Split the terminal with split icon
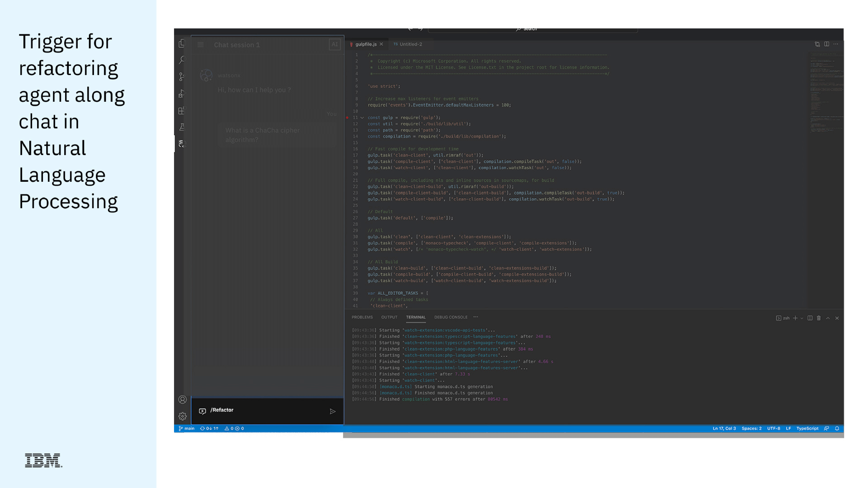The image size is (868, 488). (810, 318)
